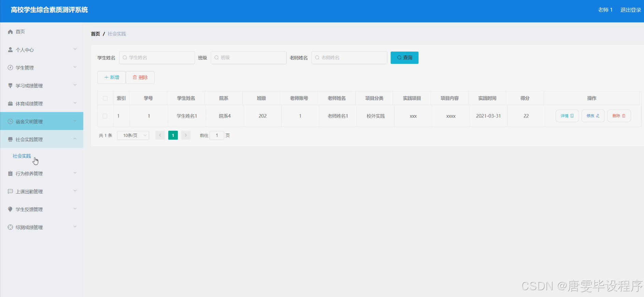Click the 社会实践 breadcrumb text
Image resolution: width=644 pixels, height=297 pixels.
click(x=117, y=34)
